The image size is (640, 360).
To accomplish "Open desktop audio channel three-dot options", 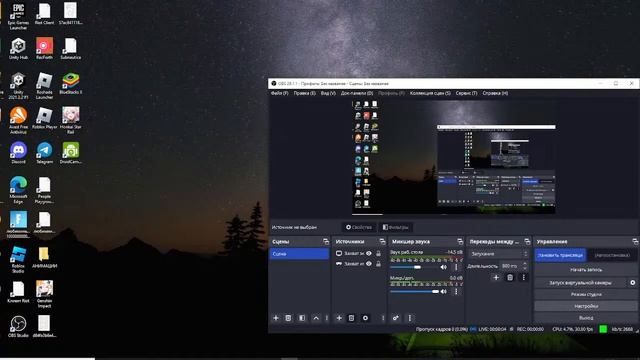I will tap(456, 267).
